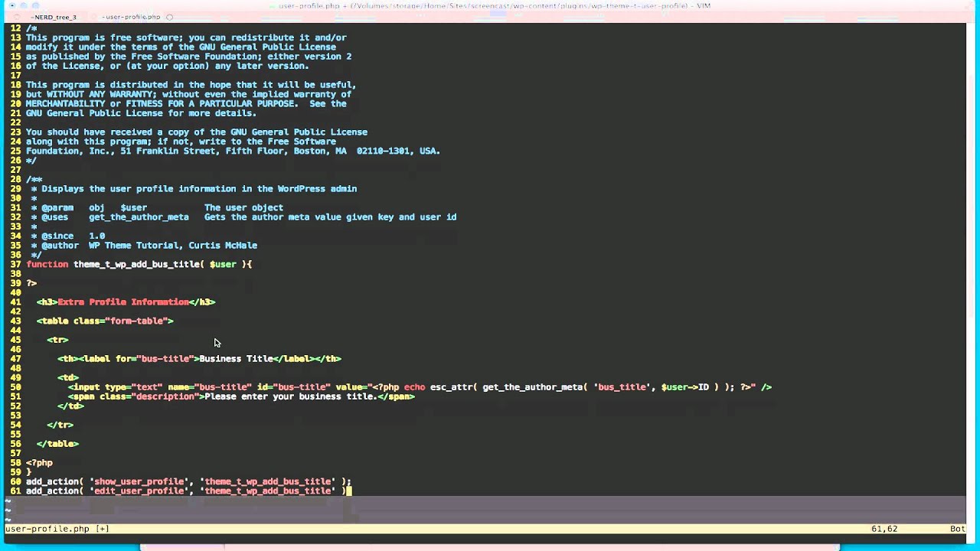Click the VIM window close button
Image resolution: width=980 pixels, height=551 pixels.
pyautogui.click(x=11, y=5)
